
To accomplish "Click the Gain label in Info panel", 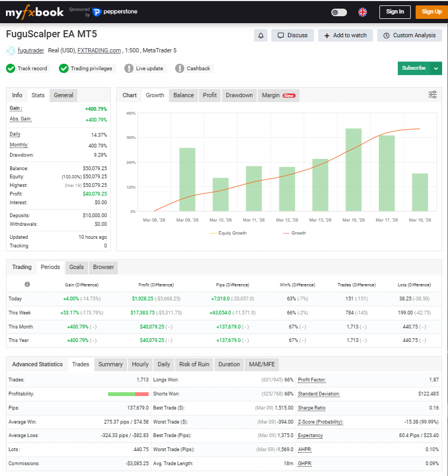I will tap(16, 108).
